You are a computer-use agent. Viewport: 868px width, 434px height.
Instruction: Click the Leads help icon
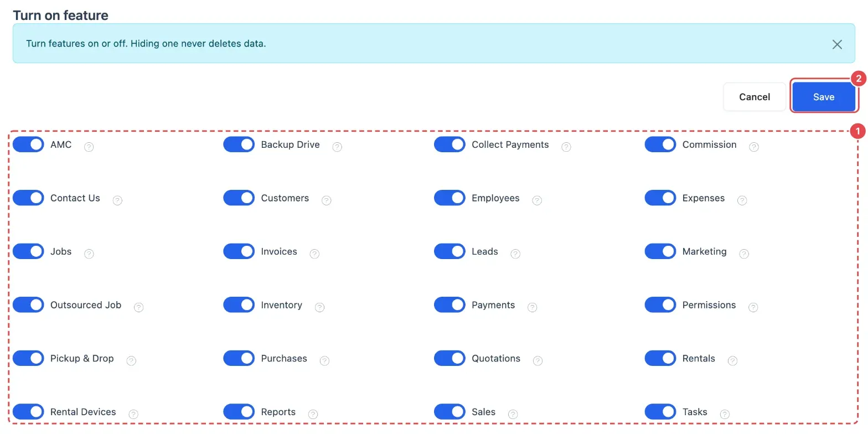coord(515,254)
